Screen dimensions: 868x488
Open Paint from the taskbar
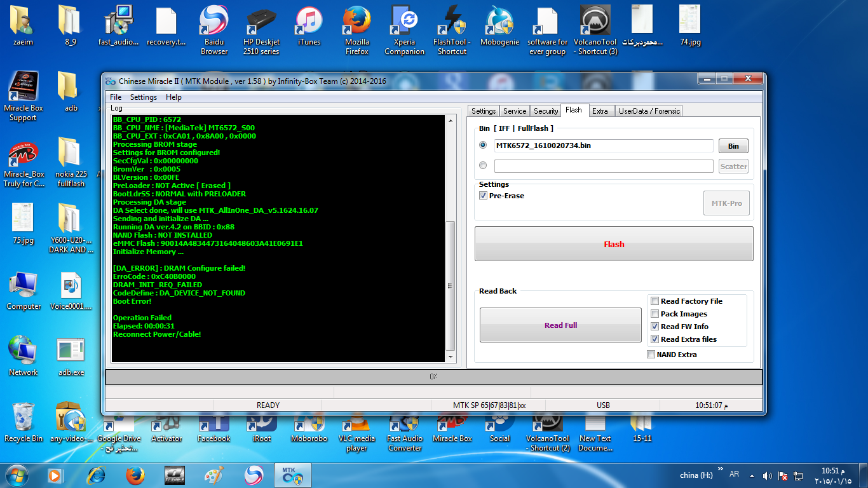(214, 475)
